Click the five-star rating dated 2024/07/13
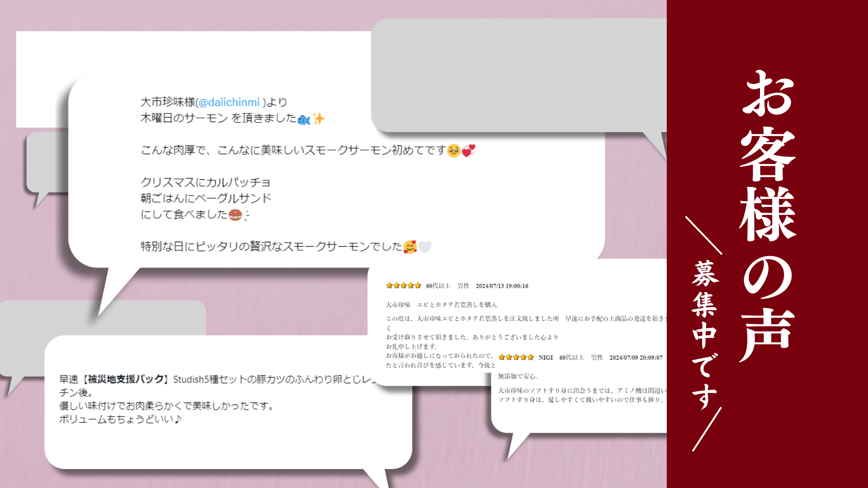Viewport: 868px width, 488px height. (403, 286)
